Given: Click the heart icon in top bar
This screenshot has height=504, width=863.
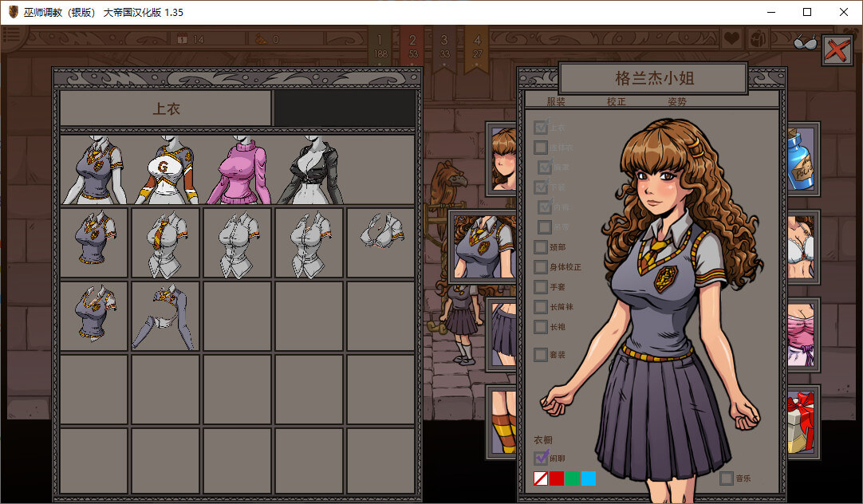Looking at the screenshot, I should point(732,37).
